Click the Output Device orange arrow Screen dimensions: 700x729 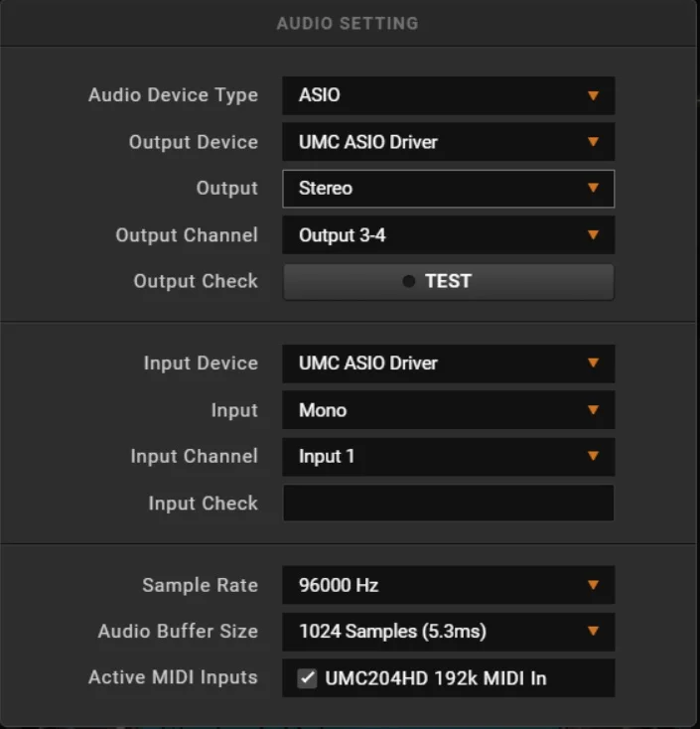point(593,142)
